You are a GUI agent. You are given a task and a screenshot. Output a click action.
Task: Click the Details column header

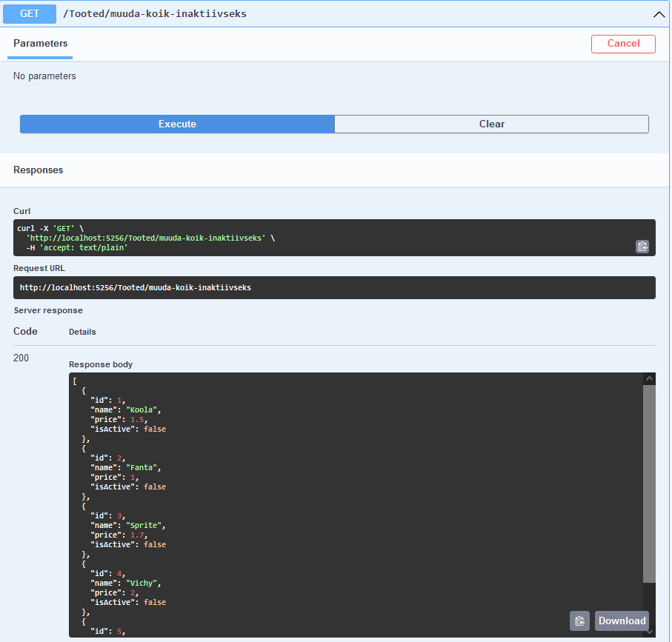point(82,332)
